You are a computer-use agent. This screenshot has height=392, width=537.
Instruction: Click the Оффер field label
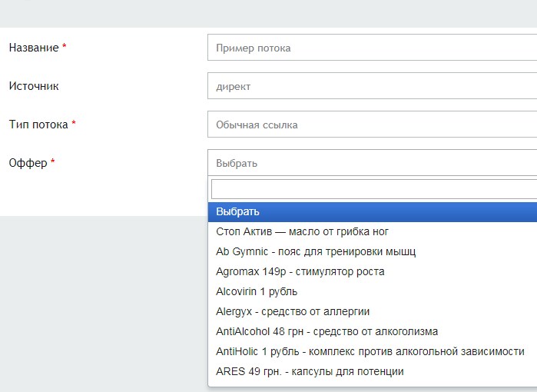(x=28, y=163)
